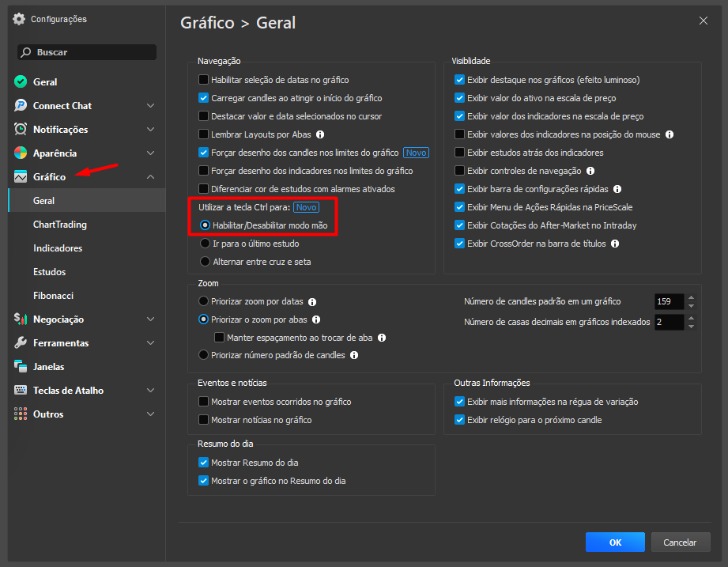
Task: Click the green checkmark Geral icon
Action: [x=21, y=81]
